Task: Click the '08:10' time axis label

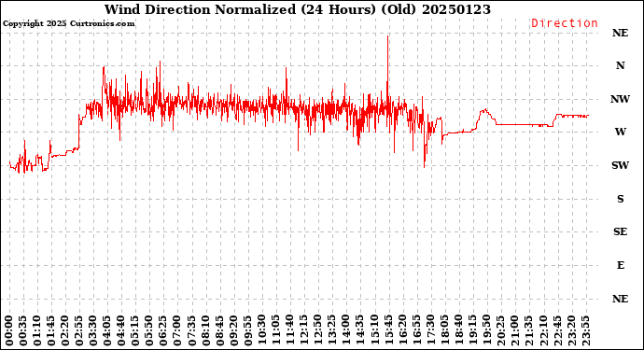Action: pyautogui.click(x=205, y=330)
